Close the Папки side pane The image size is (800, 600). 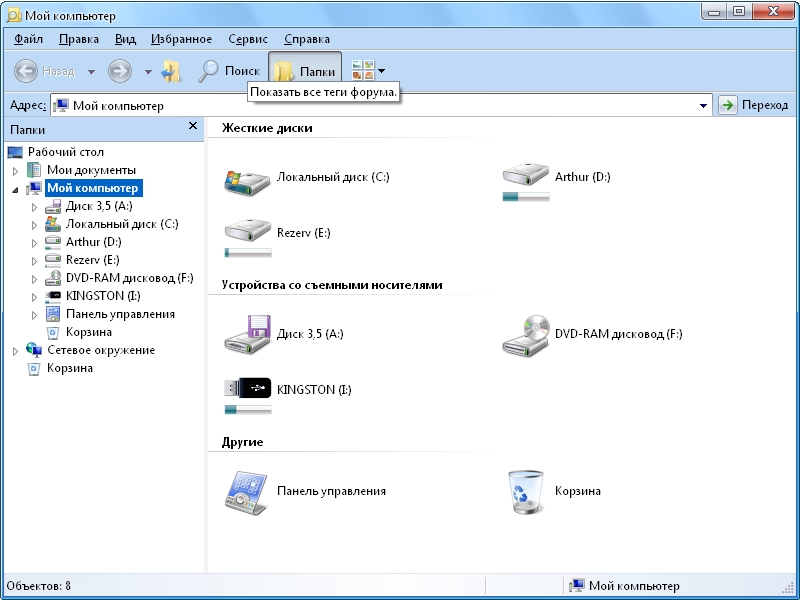(193, 126)
